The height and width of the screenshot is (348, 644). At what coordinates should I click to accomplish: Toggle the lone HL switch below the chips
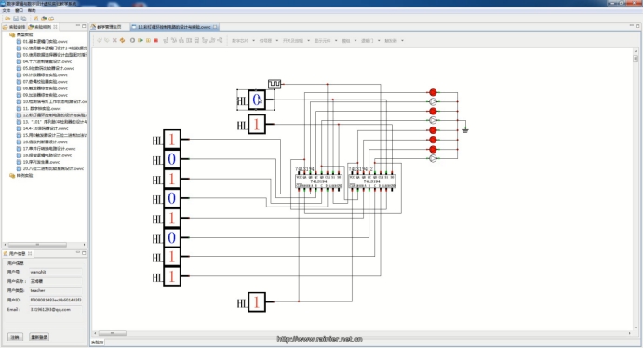(x=257, y=302)
